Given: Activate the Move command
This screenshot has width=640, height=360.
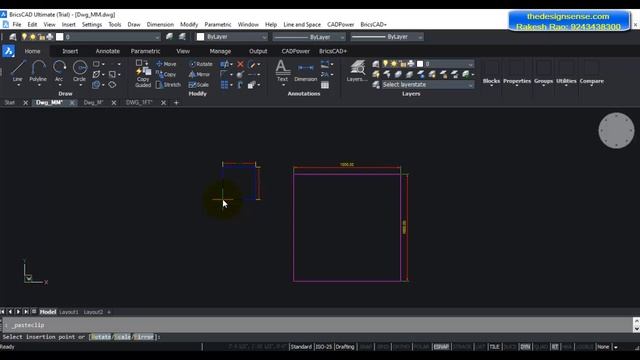Looking at the screenshot, I should [166, 64].
